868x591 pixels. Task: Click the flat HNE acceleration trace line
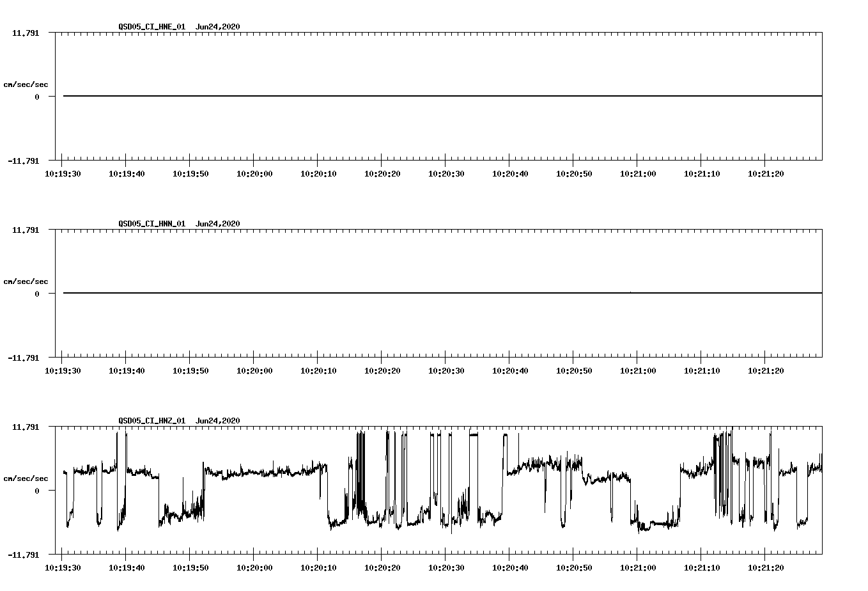[442, 96]
